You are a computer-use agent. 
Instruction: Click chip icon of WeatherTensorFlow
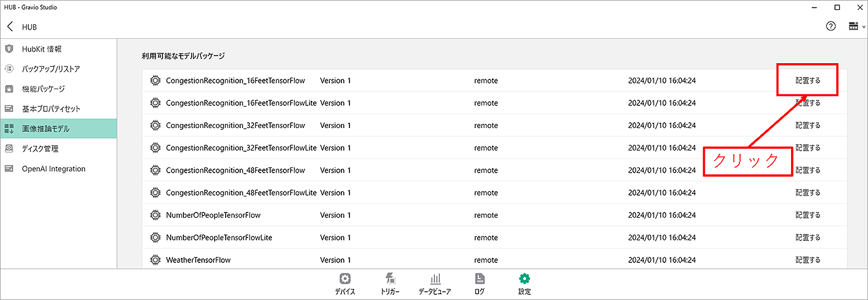click(x=155, y=260)
